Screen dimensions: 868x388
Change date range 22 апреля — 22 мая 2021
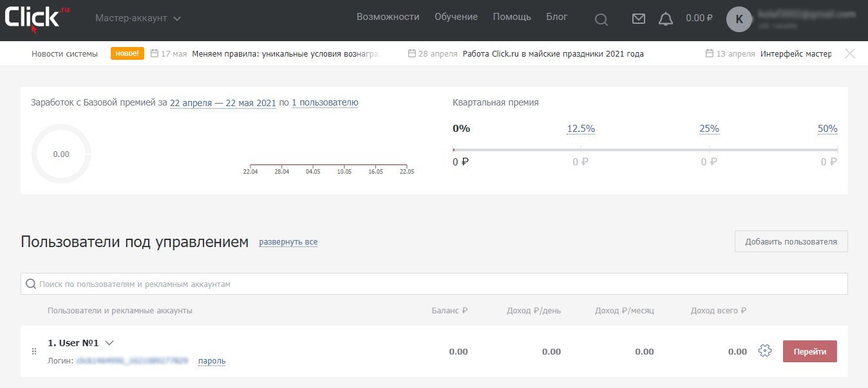pos(223,102)
